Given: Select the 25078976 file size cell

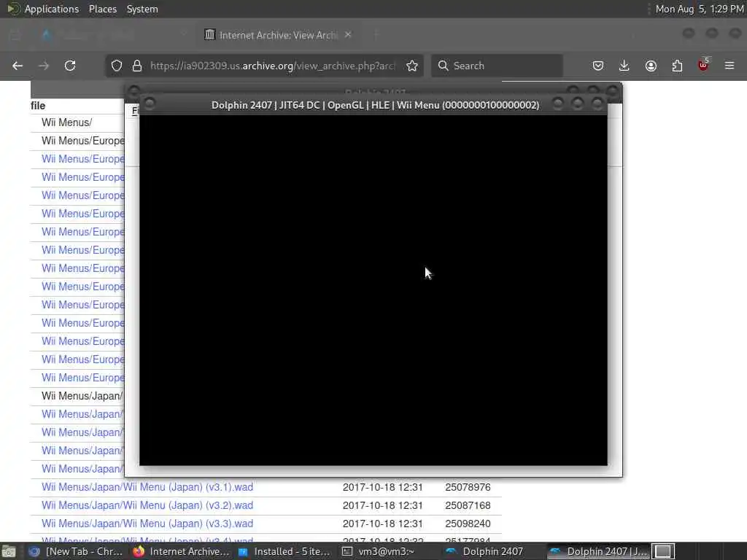Looking at the screenshot, I should [468, 487].
